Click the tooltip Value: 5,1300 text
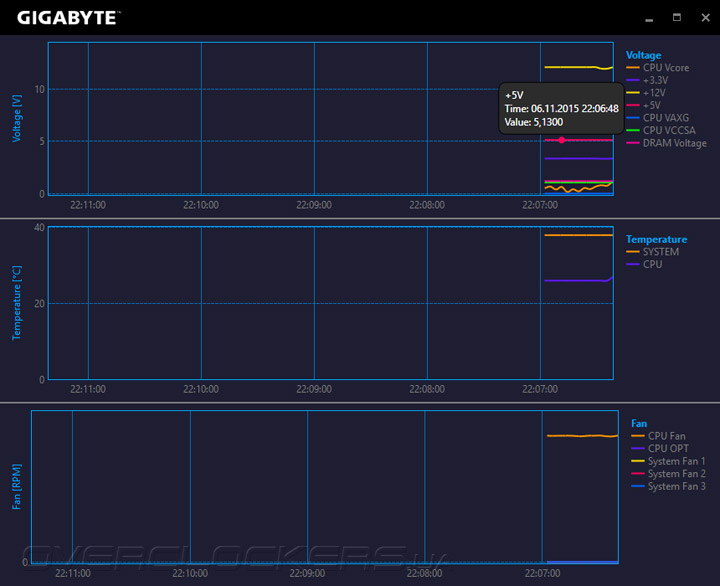Image resolution: width=720 pixels, height=586 pixels. tap(534, 122)
